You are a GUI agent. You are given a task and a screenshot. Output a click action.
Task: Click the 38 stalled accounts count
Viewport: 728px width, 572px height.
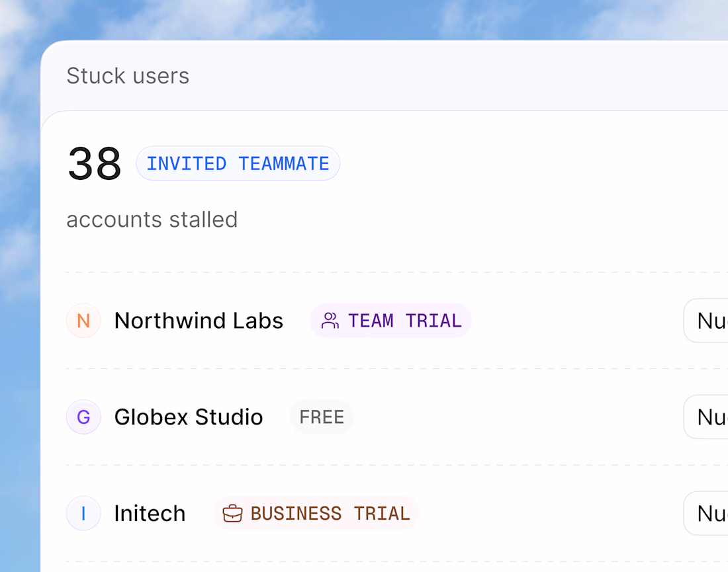pyautogui.click(x=95, y=163)
